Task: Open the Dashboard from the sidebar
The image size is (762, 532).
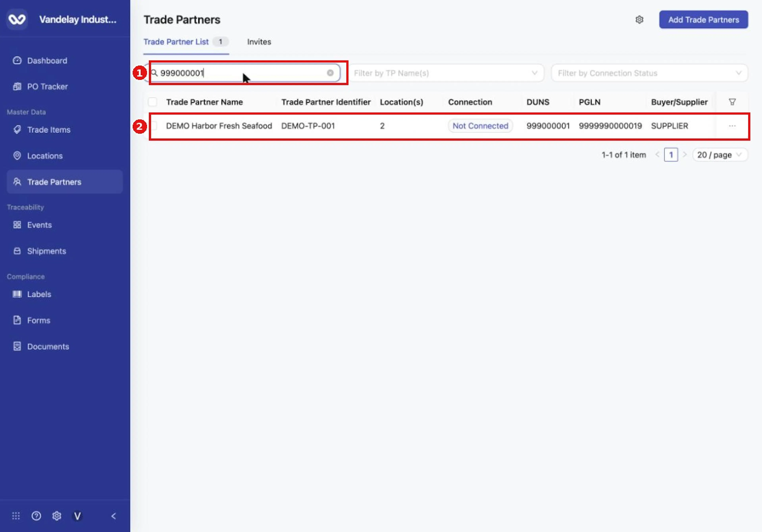Action: [x=47, y=61]
